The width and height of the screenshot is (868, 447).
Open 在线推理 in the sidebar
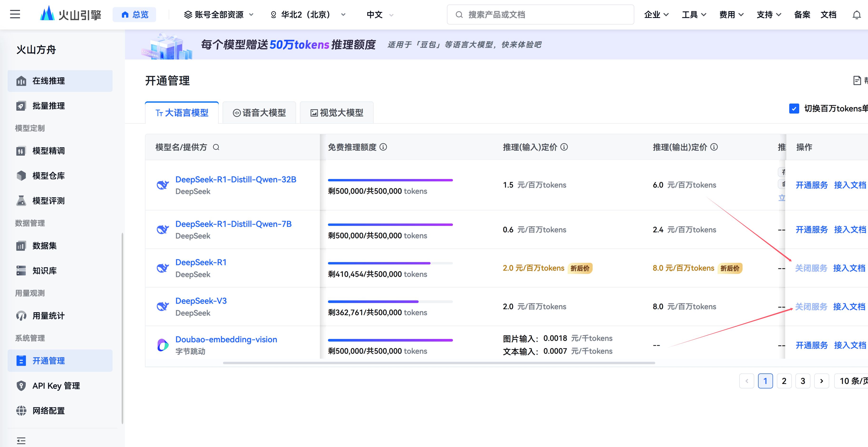pos(60,81)
